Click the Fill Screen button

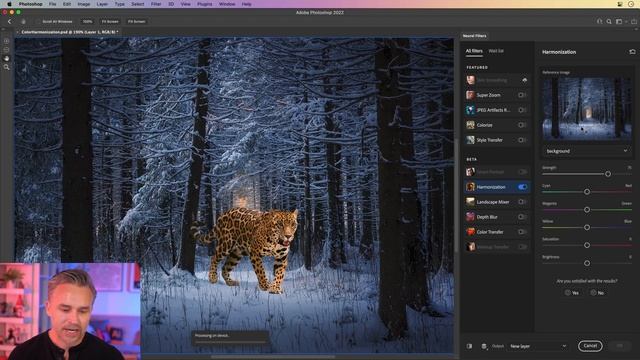136,21
